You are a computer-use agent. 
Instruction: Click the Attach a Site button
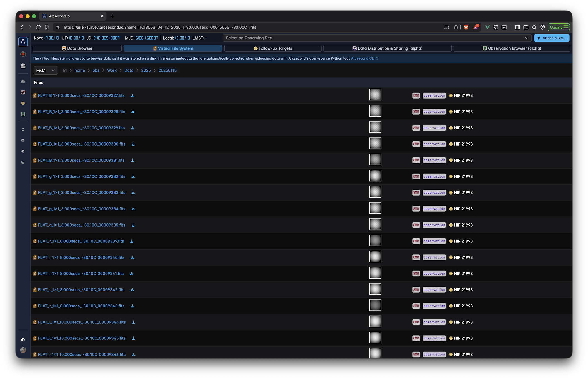tap(552, 38)
